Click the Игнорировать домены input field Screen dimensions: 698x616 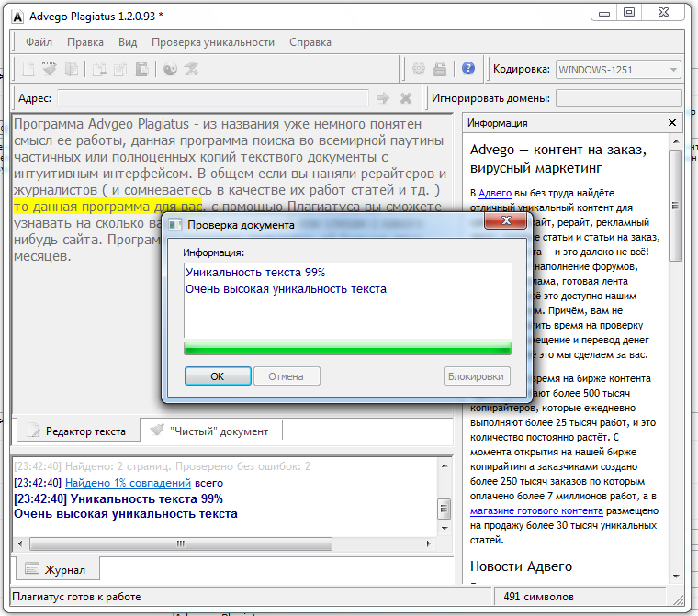(x=618, y=98)
